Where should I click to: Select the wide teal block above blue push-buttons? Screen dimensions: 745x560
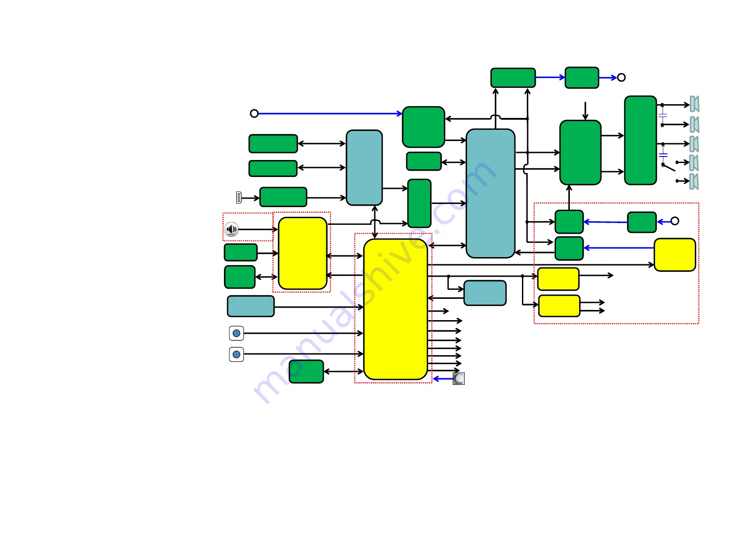pos(251,306)
